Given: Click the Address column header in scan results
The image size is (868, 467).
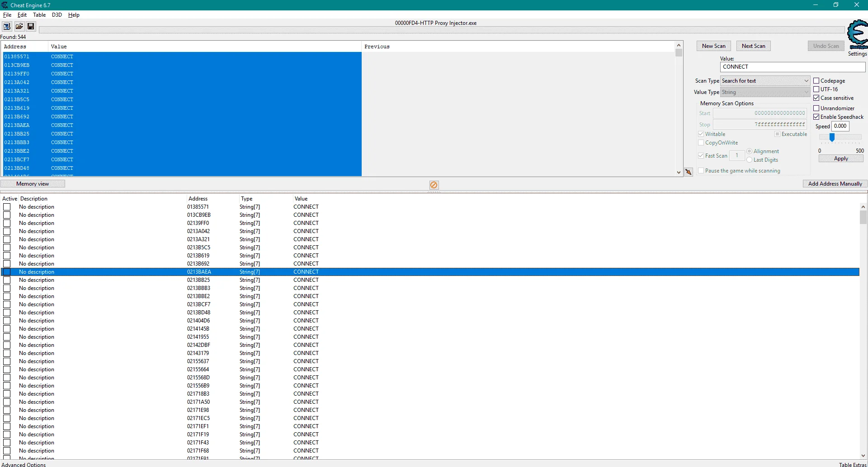Looking at the screenshot, I should tap(15, 47).
